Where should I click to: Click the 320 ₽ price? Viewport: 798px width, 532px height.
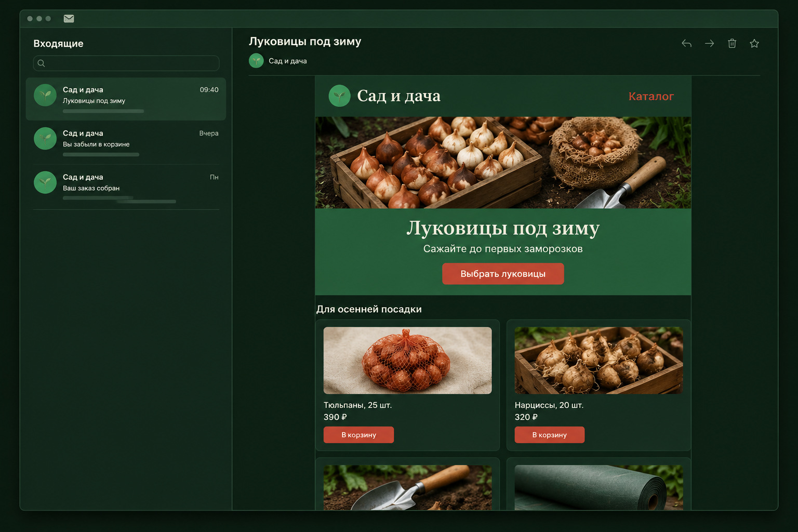pos(526,417)
